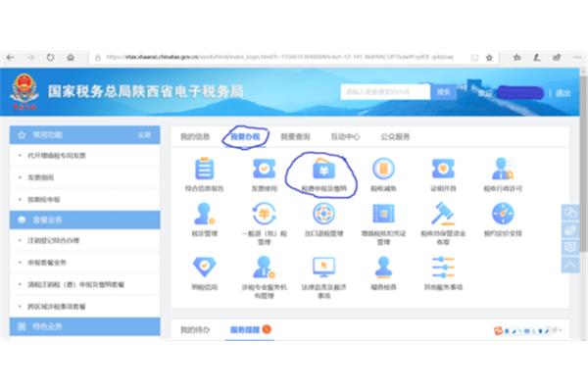Switch to 我要查询 tab
Screen dimensions: 588x392
[295, 136]
